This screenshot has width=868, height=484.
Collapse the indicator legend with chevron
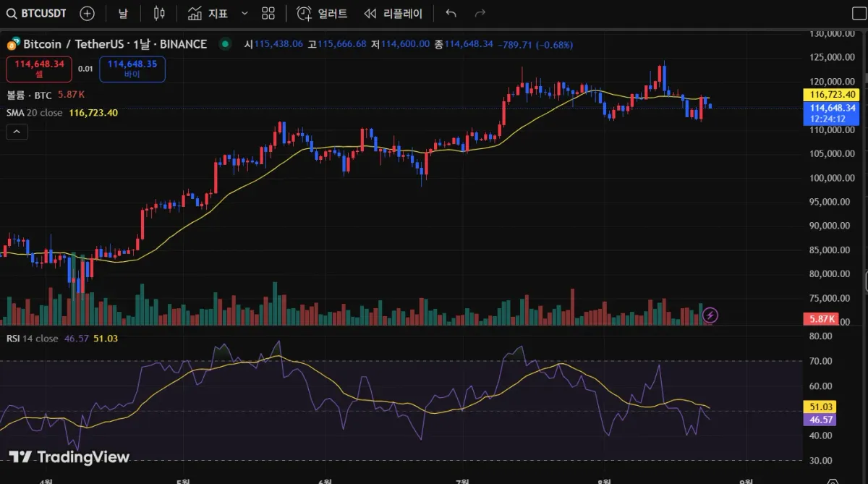point(17,132)
